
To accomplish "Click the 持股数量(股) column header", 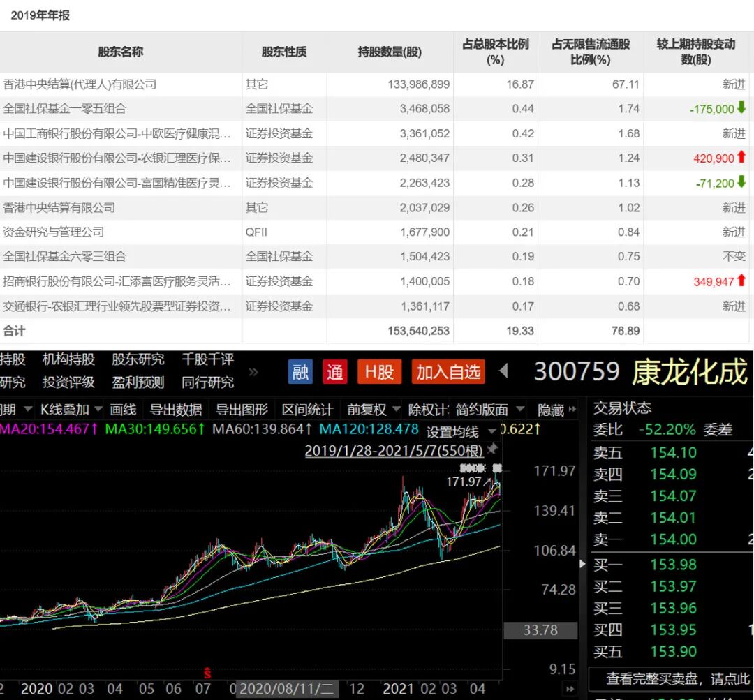I will 390,52.
